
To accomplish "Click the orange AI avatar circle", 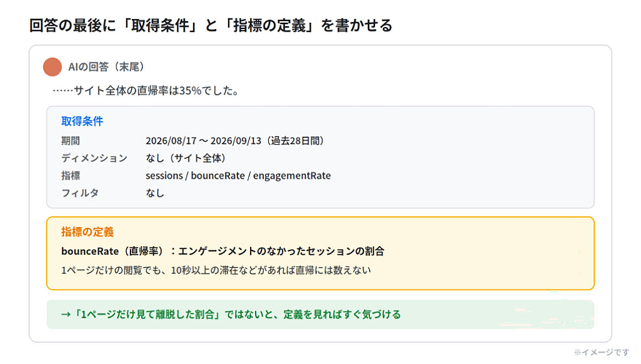I will tap(53, 67).
